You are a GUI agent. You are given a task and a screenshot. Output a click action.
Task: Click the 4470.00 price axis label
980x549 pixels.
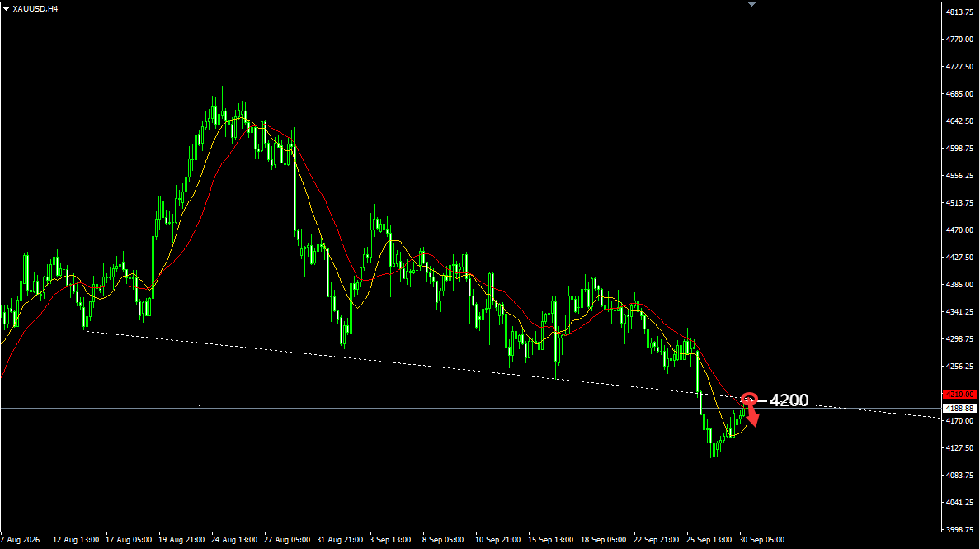960,230
